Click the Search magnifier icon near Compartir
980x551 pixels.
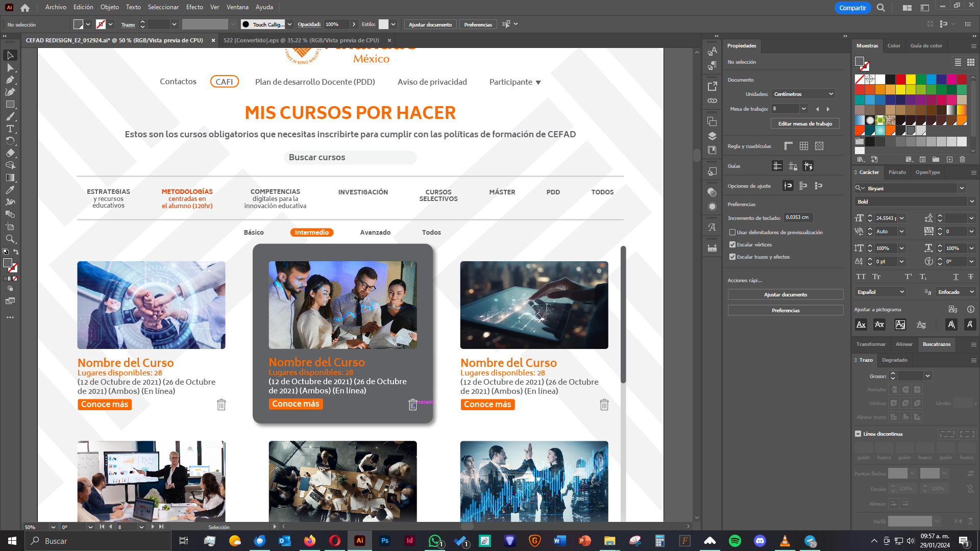[880, 8]
